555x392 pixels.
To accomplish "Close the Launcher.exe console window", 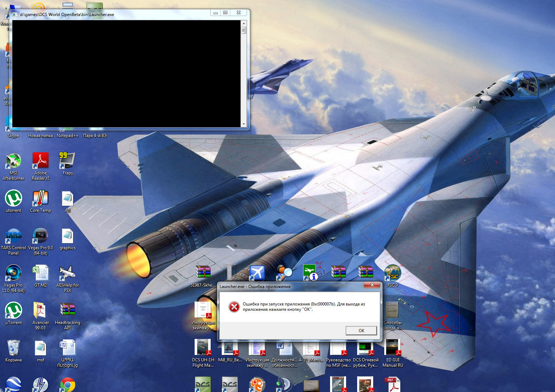I will point(238,12).
